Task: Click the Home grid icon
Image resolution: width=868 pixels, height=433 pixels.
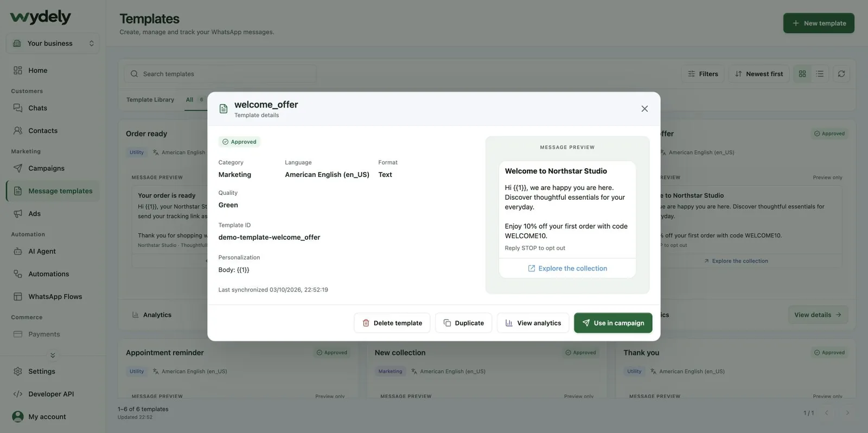Action: tap(18, 71)
